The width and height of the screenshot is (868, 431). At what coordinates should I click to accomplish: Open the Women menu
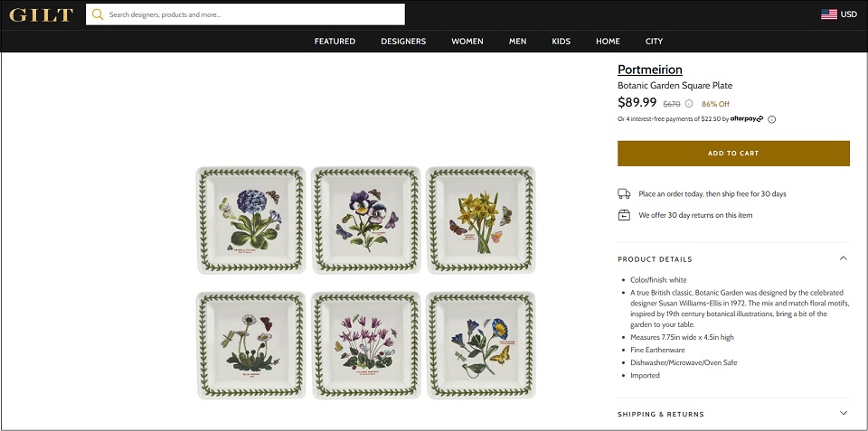[467, 41]
